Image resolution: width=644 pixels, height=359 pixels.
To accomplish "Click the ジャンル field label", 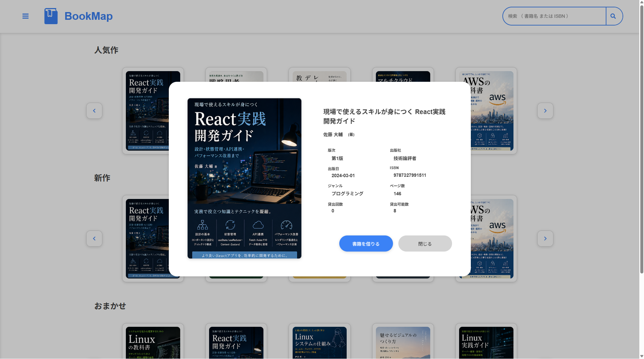I will (335, 186).
